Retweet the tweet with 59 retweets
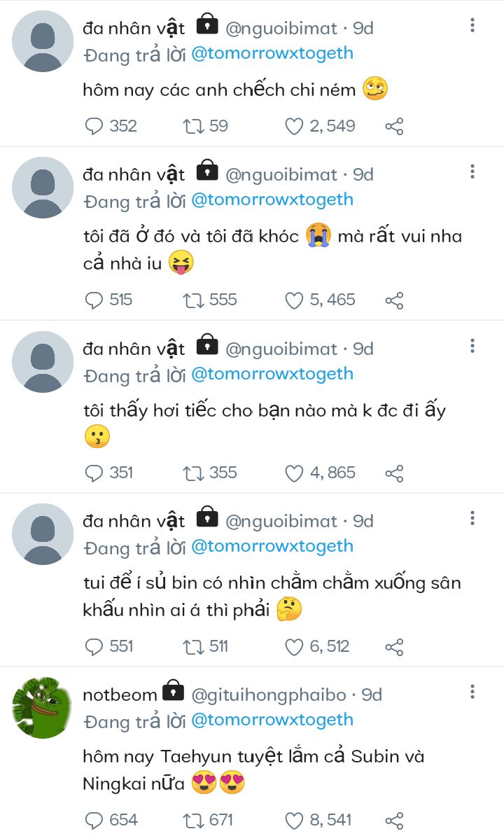The width and height of the screenshot is (504, 836). pyautogui.click(x=192, y=126)
